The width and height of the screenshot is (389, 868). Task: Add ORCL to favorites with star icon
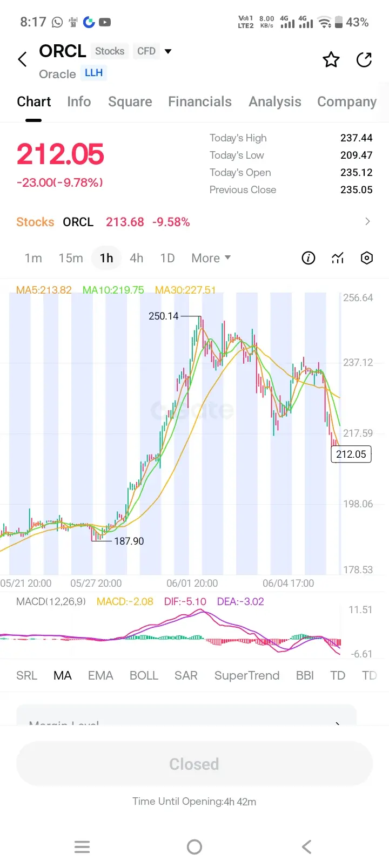point(331,59)
